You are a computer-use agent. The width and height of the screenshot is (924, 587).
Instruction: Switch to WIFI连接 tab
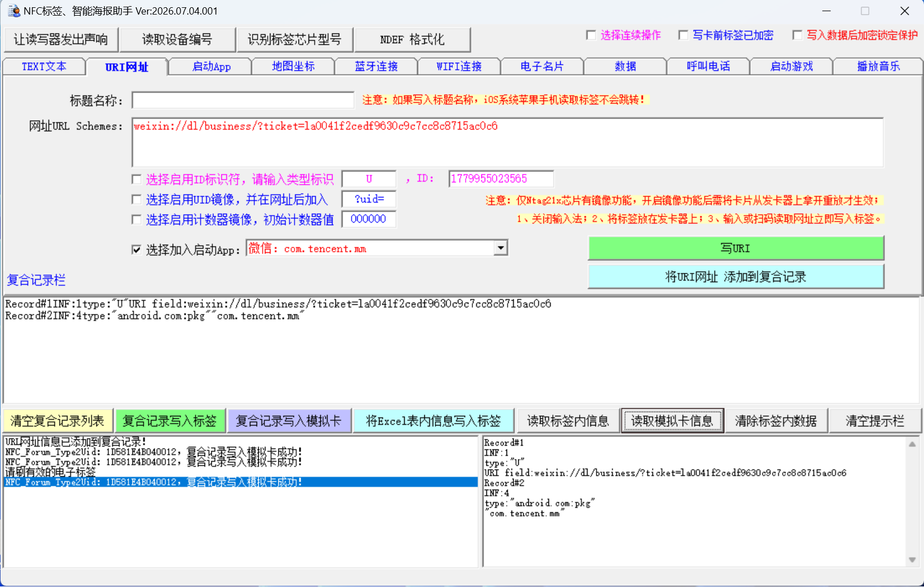coord(459,67)
